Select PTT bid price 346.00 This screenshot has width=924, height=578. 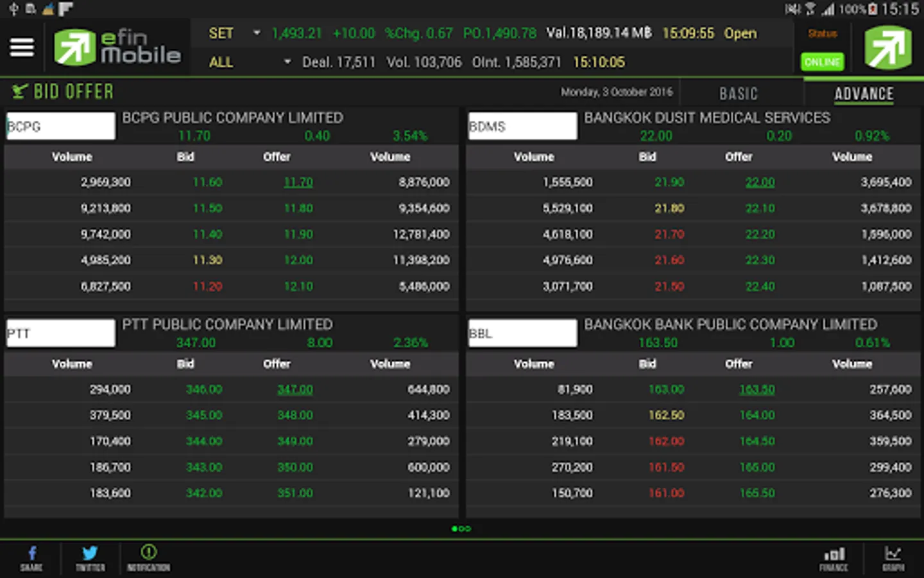204,389
